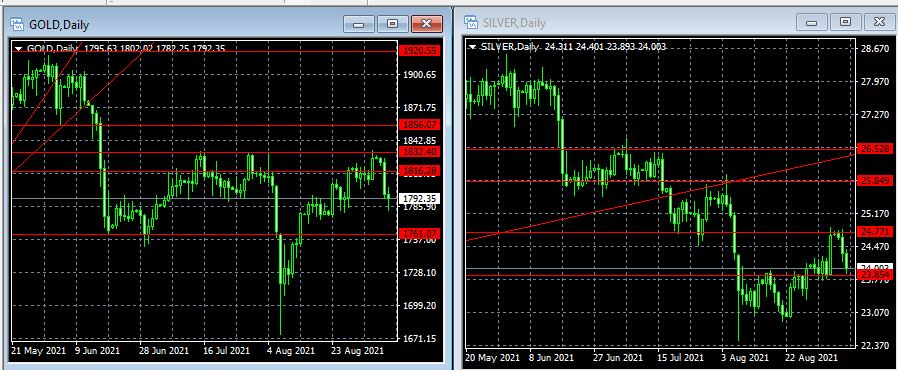Image resolution: width=898 pixels, height=370 pixels.
Task: Close the SILVER,Daily chart window
Action: coord(879,22)
